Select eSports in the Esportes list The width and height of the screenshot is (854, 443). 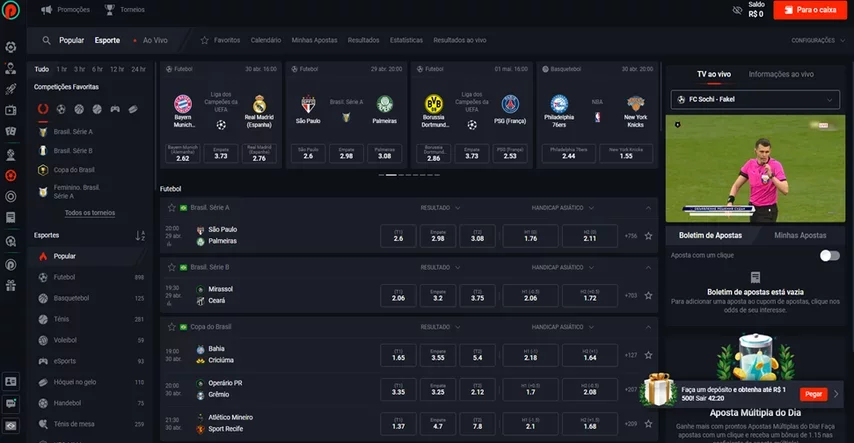pyautogui.click(x=90, y=361)
